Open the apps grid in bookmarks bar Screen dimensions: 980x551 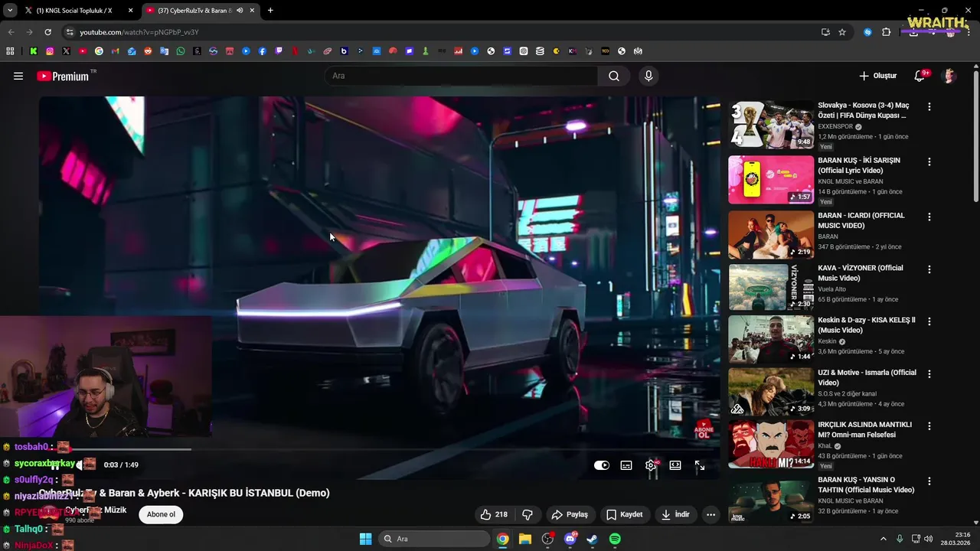coord(10,51)
